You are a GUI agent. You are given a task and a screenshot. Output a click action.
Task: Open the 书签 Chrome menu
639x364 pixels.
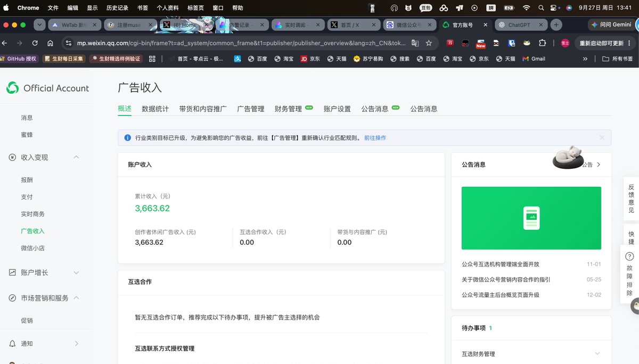click(x=143, y=8)
